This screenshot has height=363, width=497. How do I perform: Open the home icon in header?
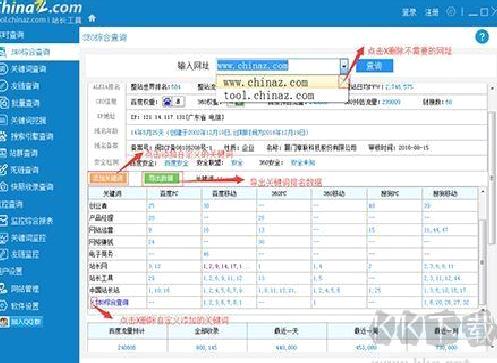[x=92, y=18]
